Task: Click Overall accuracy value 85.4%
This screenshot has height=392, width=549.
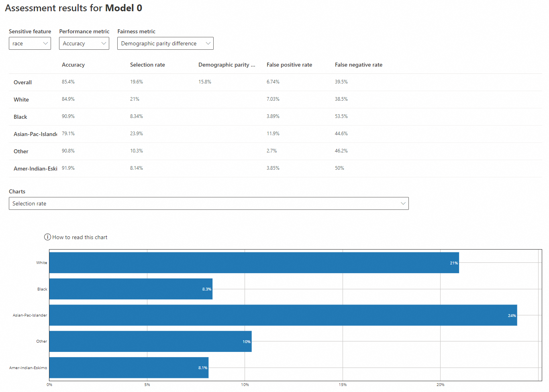Action: (x=68, y=82)
